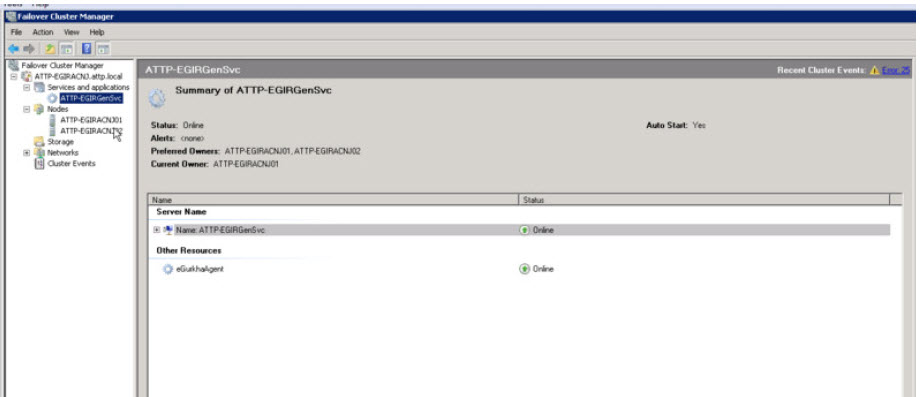Click the Up one level folder icon
The height and width of the screenshot is (397, 921).
coord(51,49)
